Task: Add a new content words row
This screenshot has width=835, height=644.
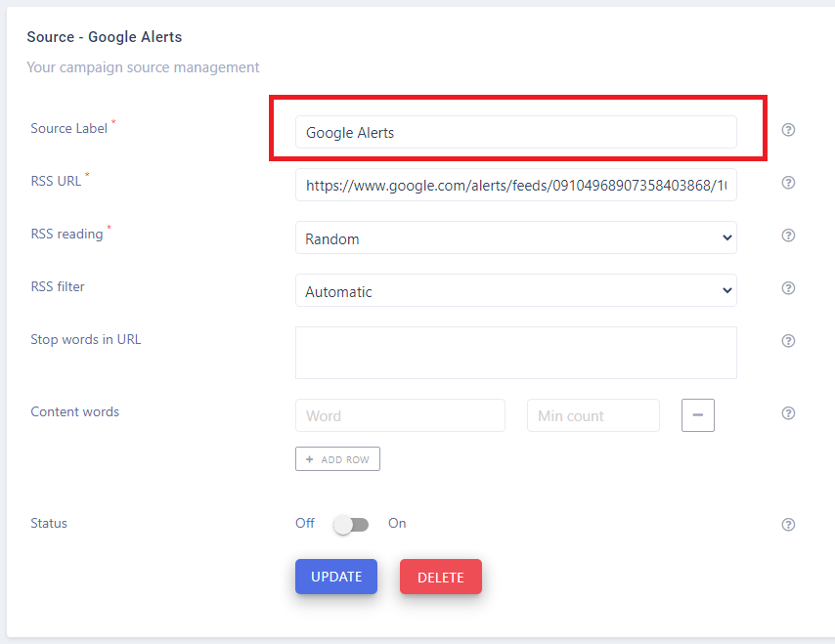Action: [x=337, y=458]
